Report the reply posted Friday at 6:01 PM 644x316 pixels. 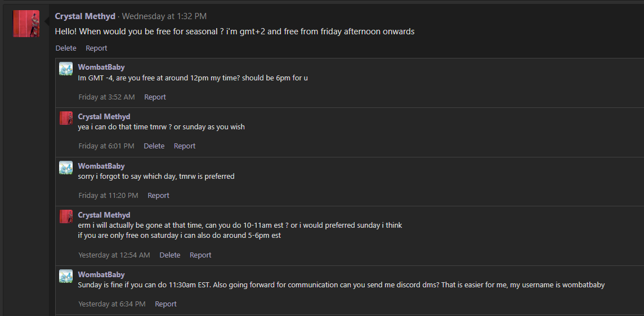tap(185, 146)
